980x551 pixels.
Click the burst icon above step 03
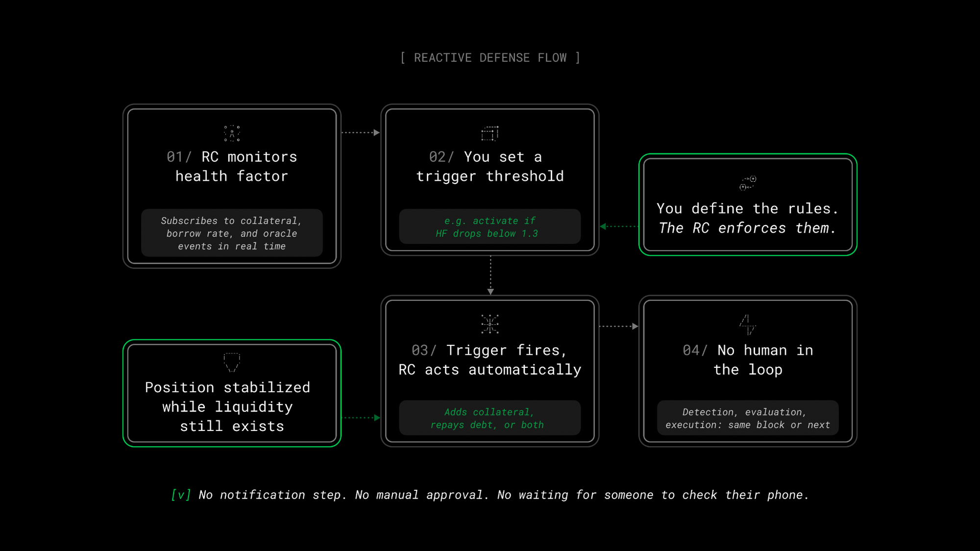490,324
